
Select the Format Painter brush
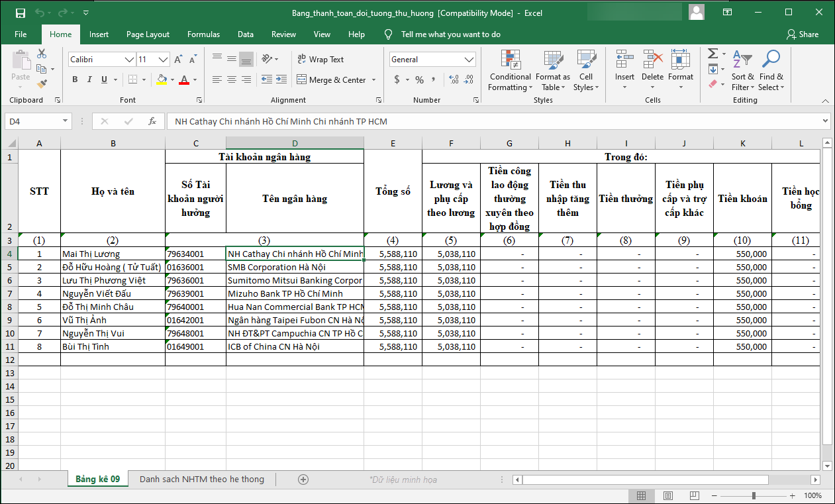pyautogui.click(x=42, y=84)
